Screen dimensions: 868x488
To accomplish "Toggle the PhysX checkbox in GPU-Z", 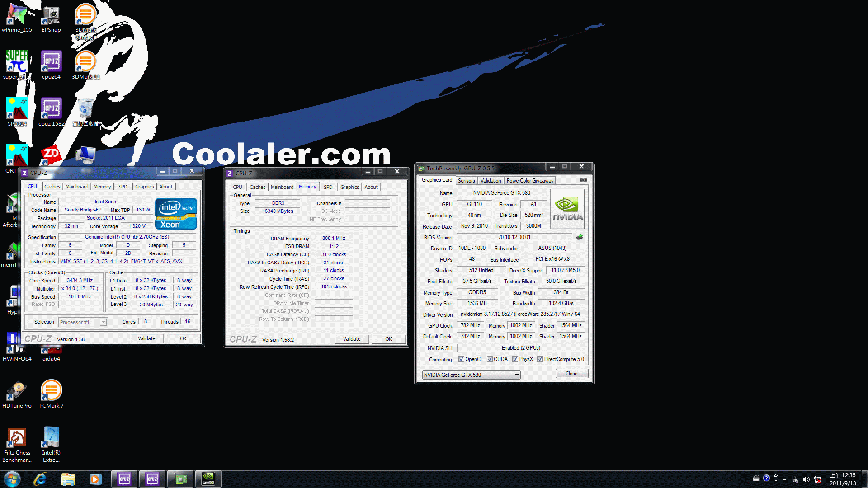I will [515, 359].
